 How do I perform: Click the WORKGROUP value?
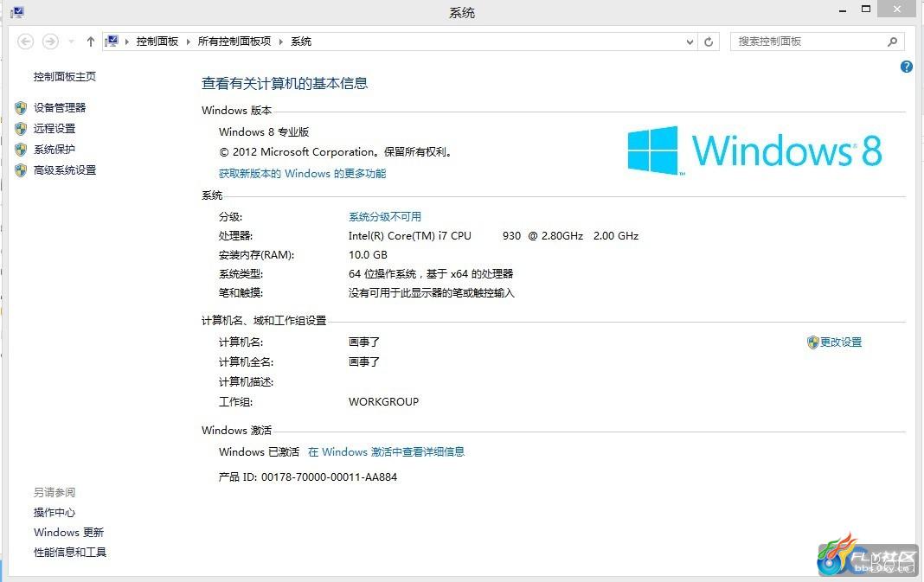383,402
